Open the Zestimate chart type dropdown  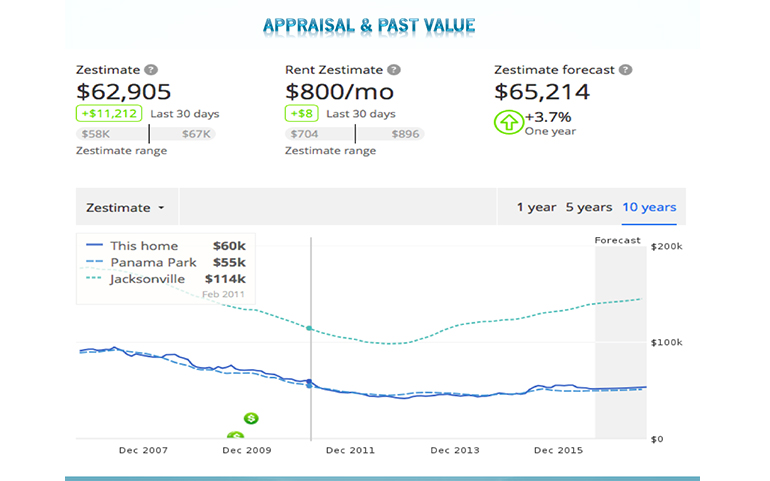coord(125,208)
